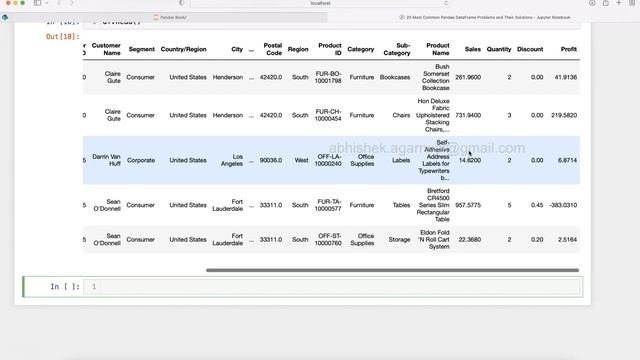Select the -383.0310 profit value
Screen dimensions: 640x360
pos(563,205)
